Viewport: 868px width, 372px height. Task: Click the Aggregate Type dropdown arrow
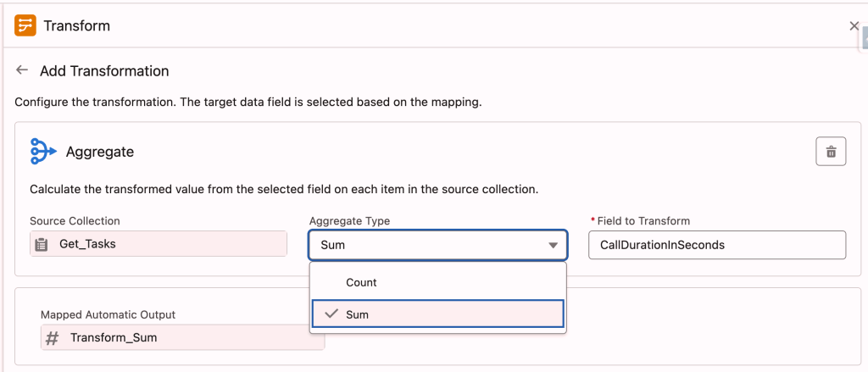(553, 245)
